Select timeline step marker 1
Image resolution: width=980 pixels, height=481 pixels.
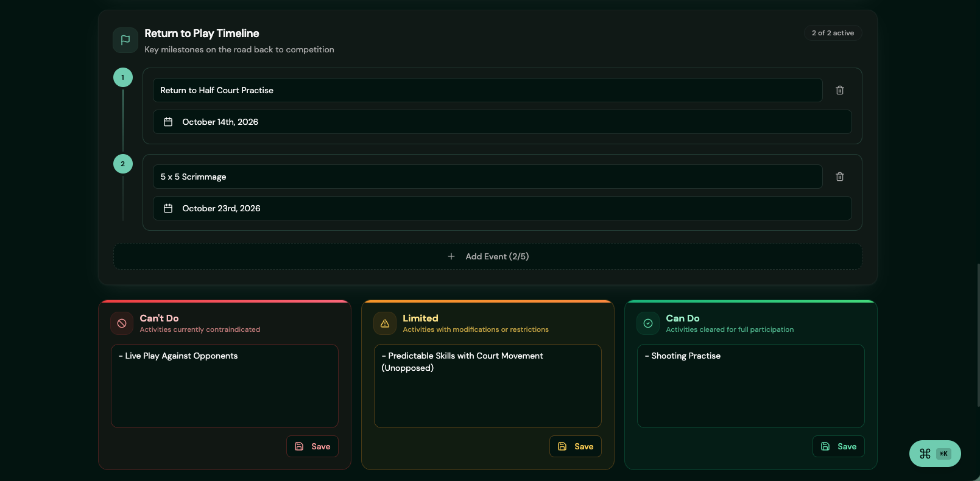pos(123,77)
